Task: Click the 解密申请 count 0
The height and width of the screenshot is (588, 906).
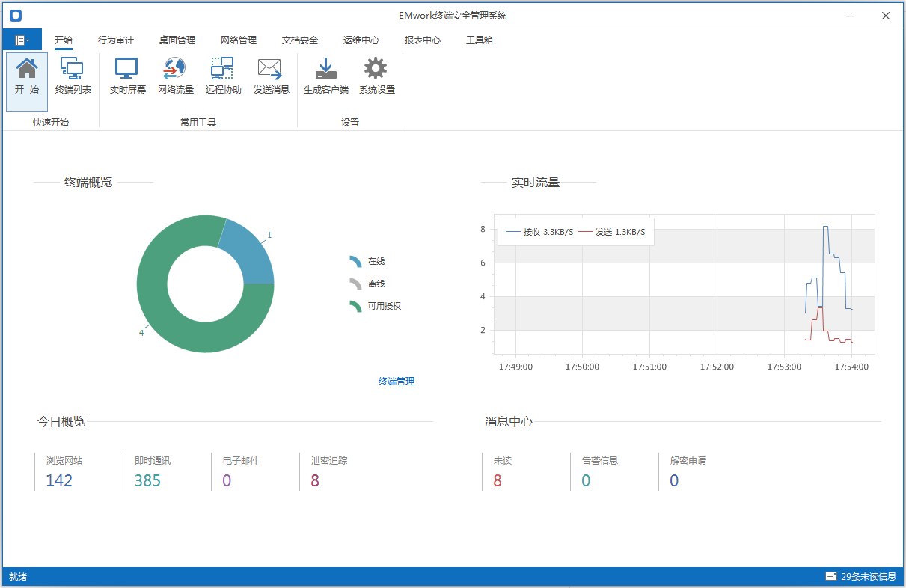Action: (x=674, y=480)
